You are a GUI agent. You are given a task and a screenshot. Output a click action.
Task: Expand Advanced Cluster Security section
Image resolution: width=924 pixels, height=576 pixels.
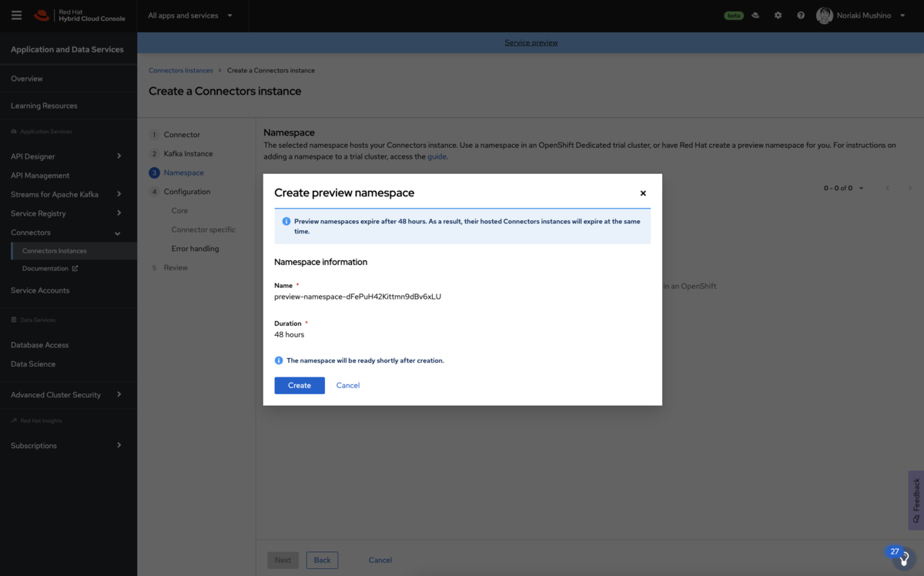(66, 395)
